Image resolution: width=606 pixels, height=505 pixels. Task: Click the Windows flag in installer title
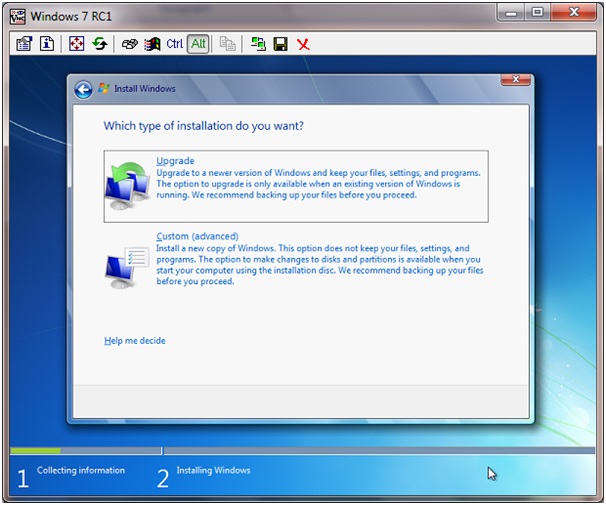pyautogui.click(x=103, y=88)
